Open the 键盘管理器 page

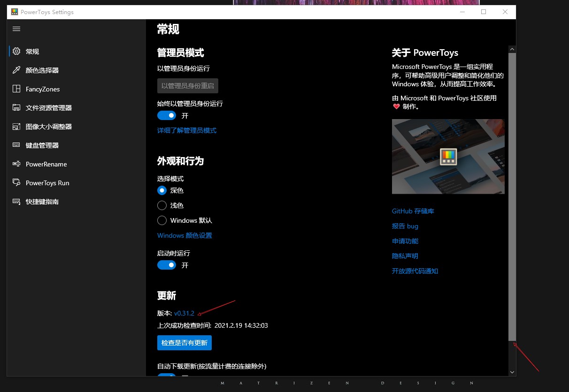pos(43,145)
